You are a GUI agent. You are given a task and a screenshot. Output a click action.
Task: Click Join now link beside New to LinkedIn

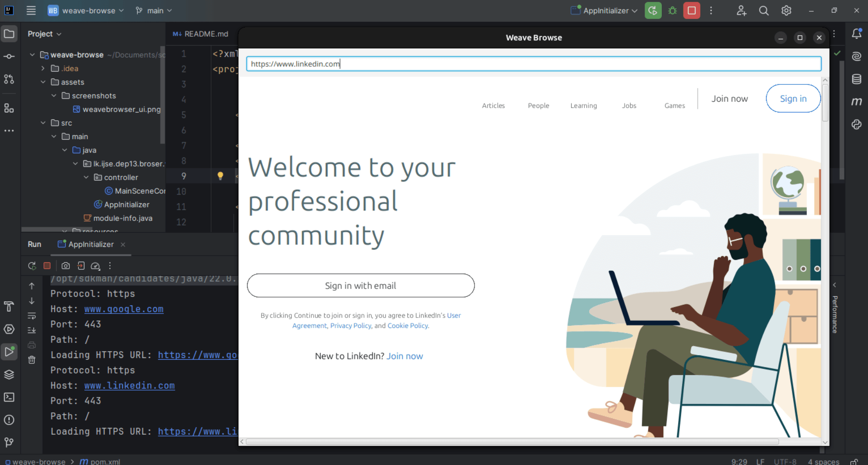click(x=404, y=356)
